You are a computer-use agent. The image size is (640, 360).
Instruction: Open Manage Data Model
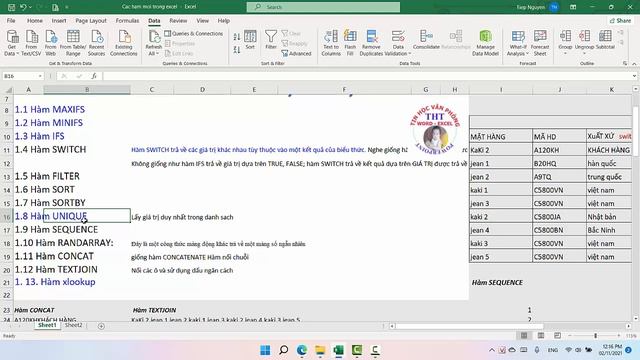pos(485,42)
